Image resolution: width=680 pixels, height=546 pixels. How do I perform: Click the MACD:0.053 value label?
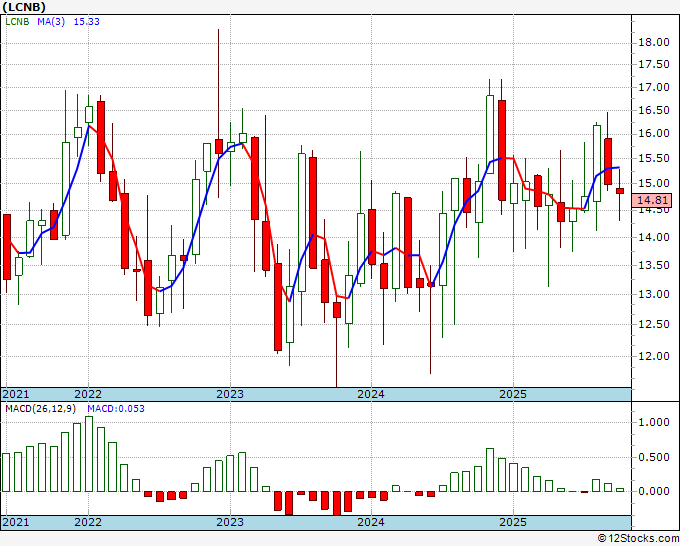click(116, 409)
